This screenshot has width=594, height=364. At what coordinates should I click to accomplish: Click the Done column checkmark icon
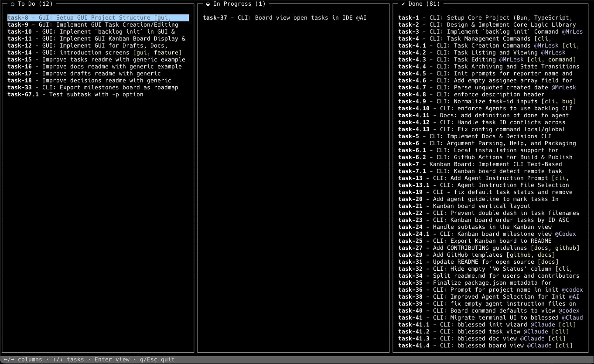point(403,4)
